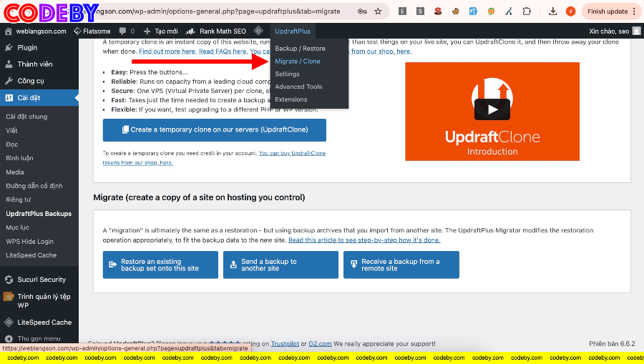Open WPS Hide Login settings
Image resolution: width=644 pixels, height=364 pixels.
(x=29, y=241)
